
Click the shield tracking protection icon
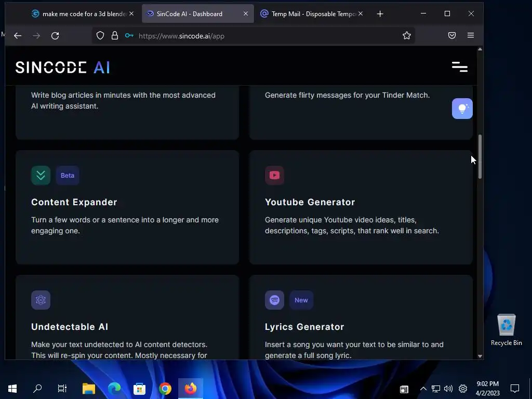100,36
